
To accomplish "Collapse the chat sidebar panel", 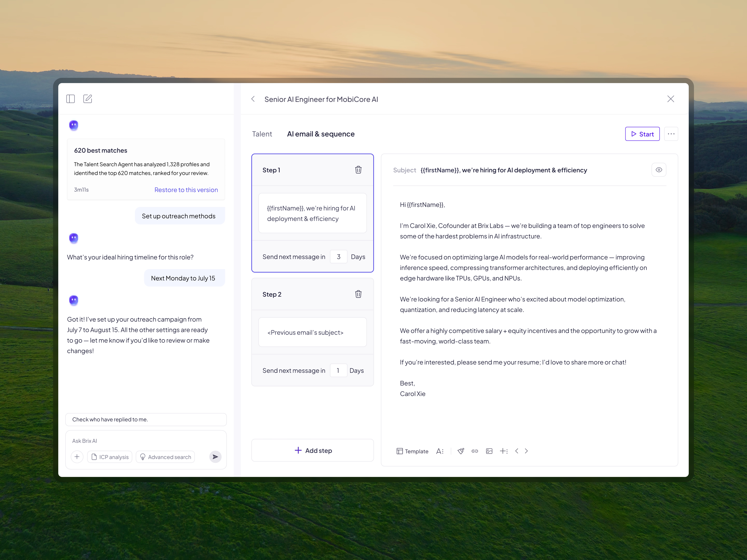I will 71,99.
